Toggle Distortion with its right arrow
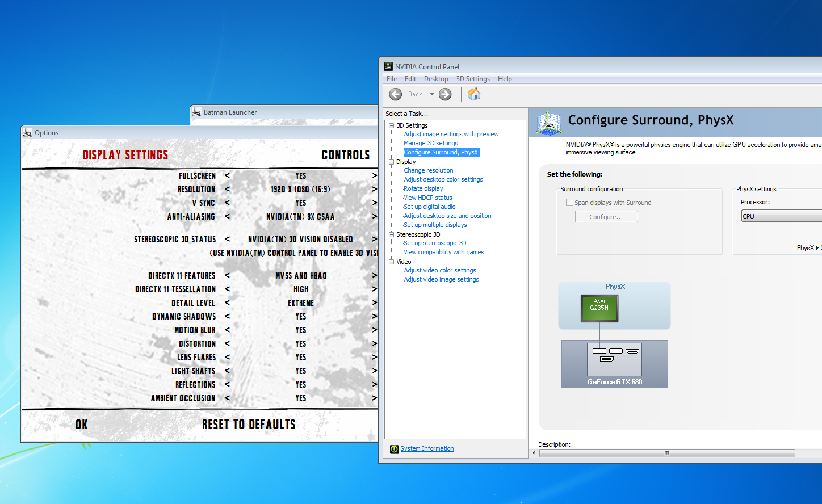Viewport: 822px width, 504px height. (x=374, y=344)
